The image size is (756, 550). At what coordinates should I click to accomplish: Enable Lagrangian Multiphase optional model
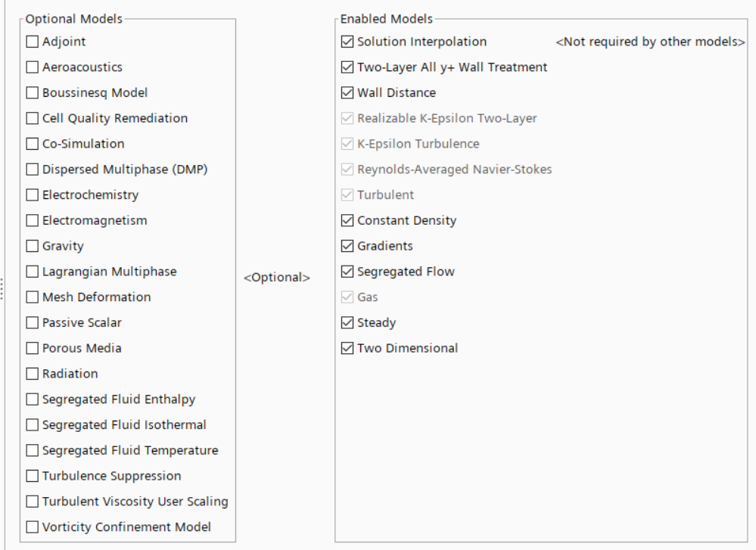[x=33, y=272]
